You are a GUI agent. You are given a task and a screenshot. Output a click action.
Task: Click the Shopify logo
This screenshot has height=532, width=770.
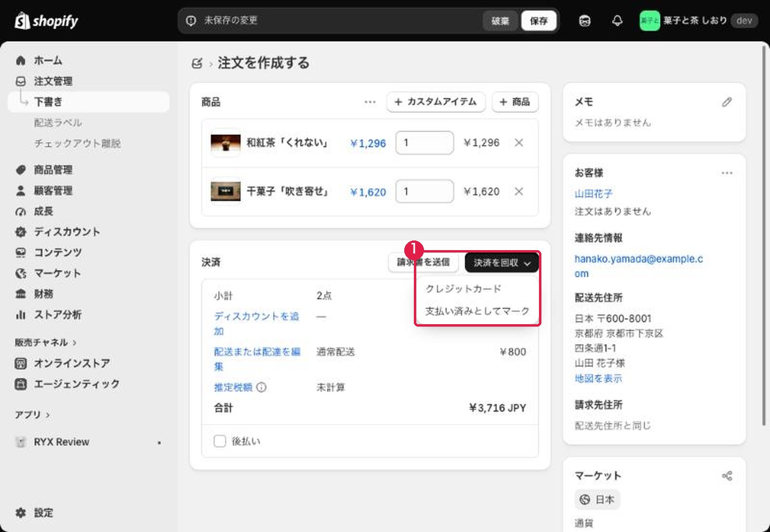[46, 21]
